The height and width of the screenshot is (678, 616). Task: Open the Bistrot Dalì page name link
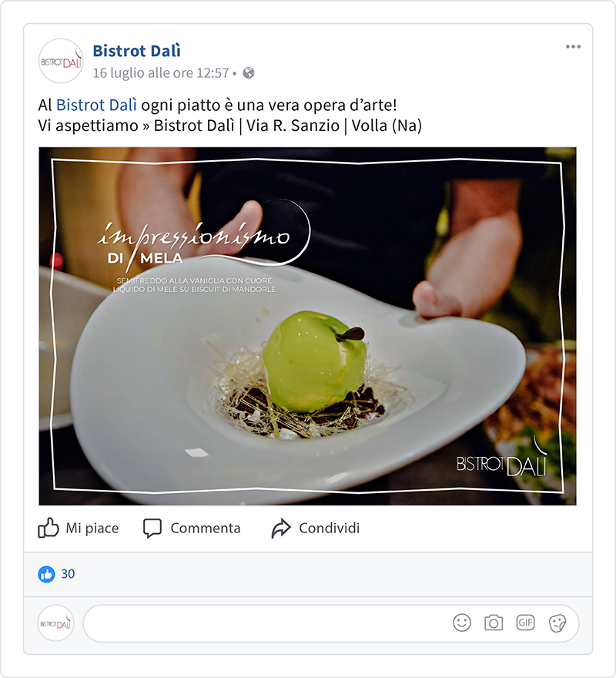(x=136, y=51)
